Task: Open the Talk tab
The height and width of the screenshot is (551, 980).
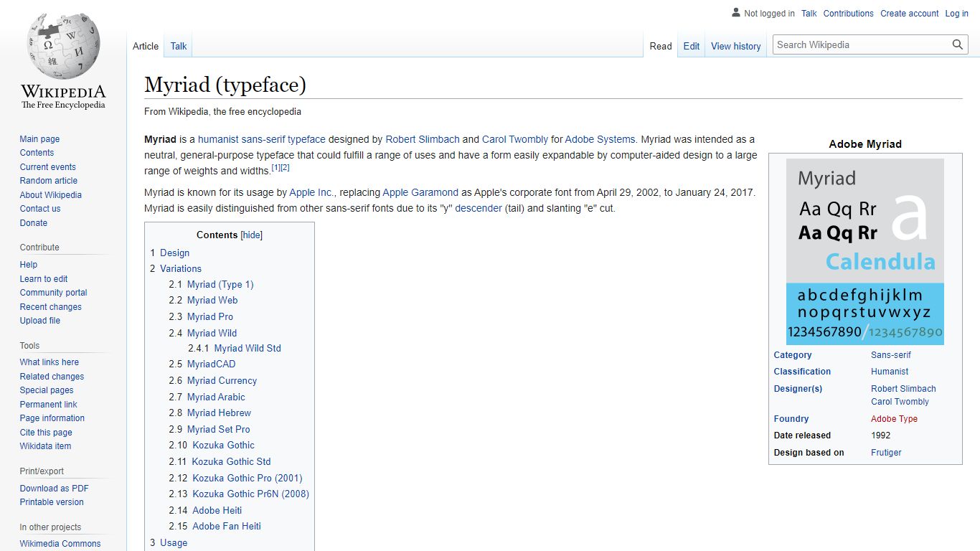Action: click(179, 46)
